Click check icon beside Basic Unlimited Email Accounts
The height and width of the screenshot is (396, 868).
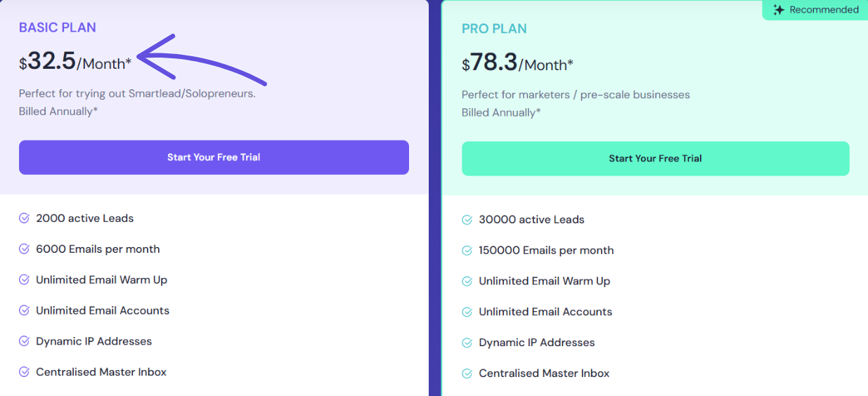tap(24, 310)
